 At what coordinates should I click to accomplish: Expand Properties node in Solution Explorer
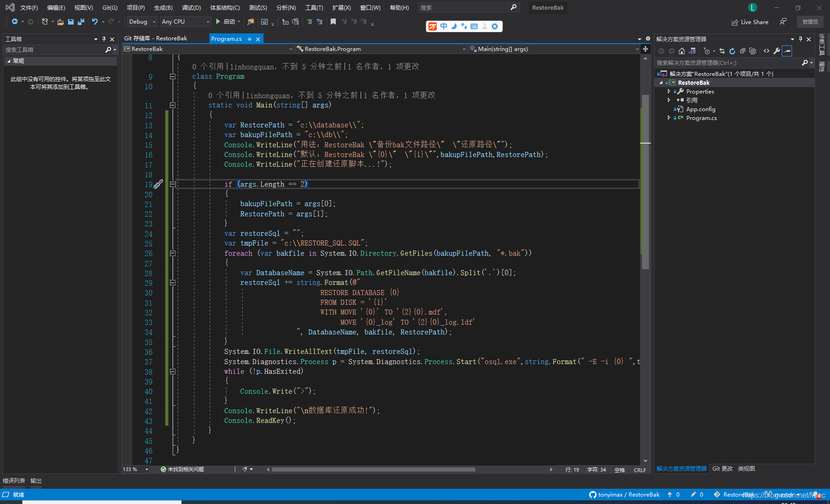(669, 91)
